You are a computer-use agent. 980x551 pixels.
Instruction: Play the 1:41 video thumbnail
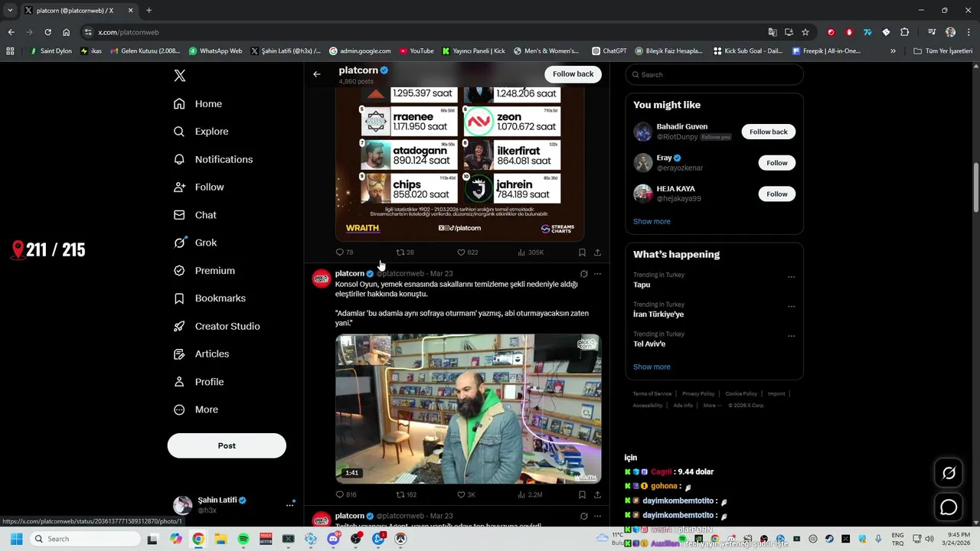pyautogui.click(x=468, y=409)
